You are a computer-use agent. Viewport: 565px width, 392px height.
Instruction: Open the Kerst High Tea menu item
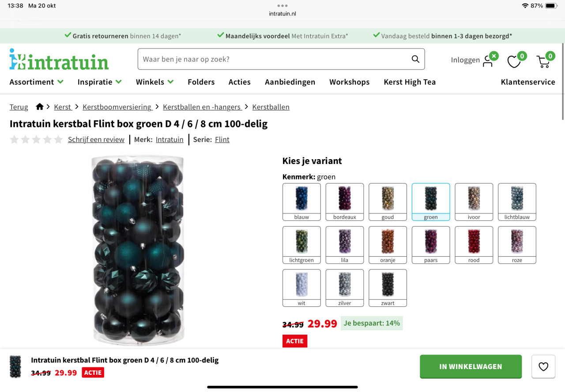click(x=410, y=82)
